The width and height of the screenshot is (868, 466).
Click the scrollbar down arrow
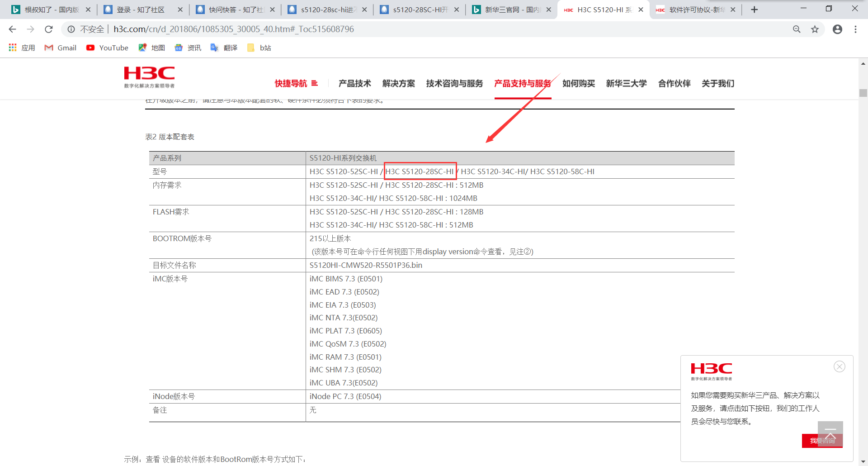863,461
